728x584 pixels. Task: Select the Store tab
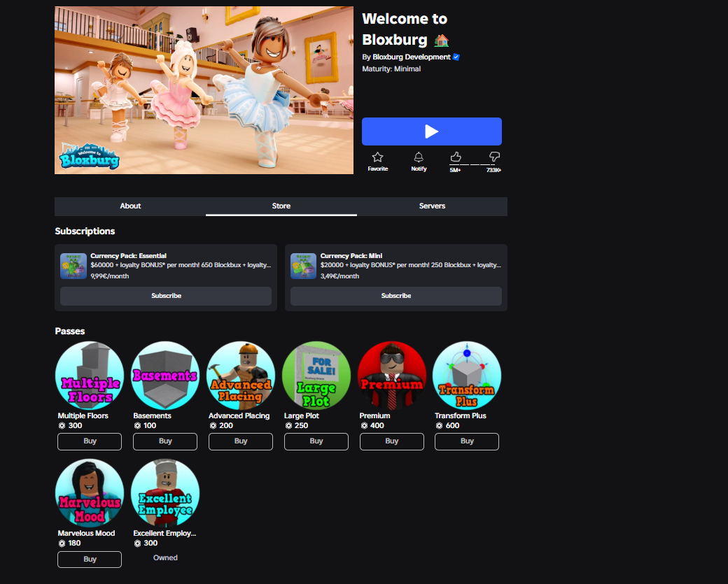pos(281,206)
